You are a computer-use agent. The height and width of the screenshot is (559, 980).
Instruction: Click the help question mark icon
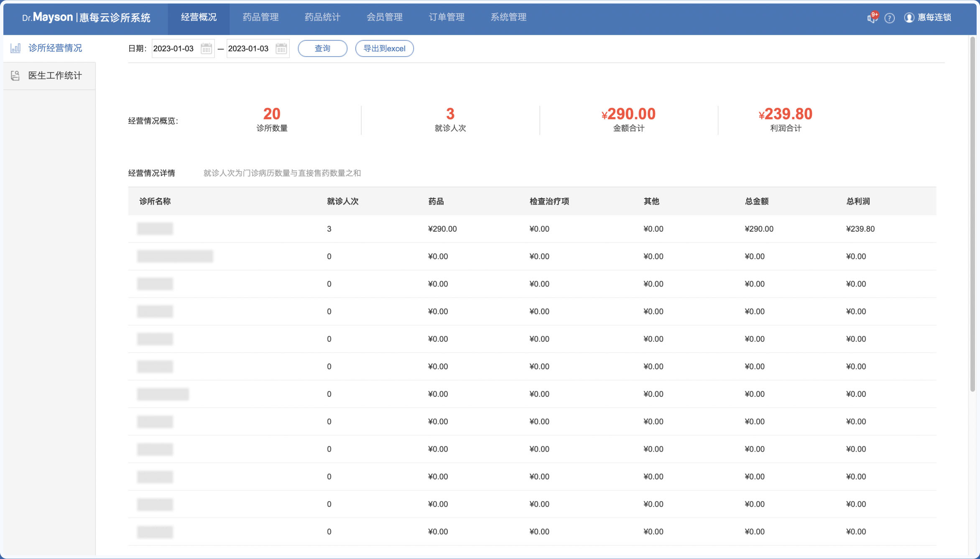tap(889, 18)
